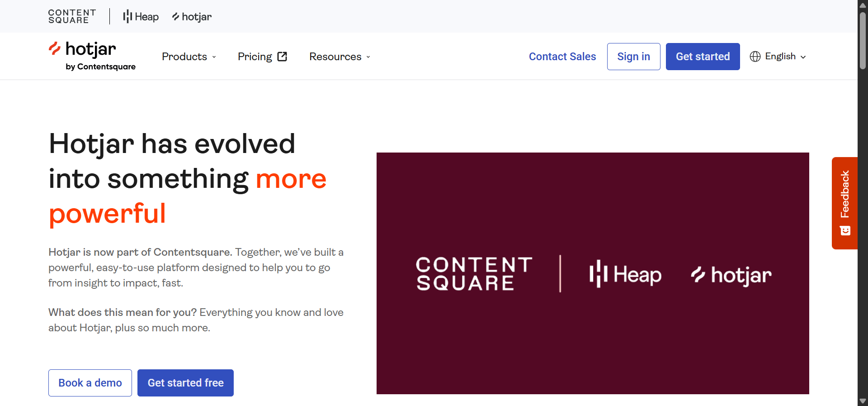This screenshot has width=868, height=406.
Task: Click the smiley icon on Feedback tab
Action: [845, 231]
